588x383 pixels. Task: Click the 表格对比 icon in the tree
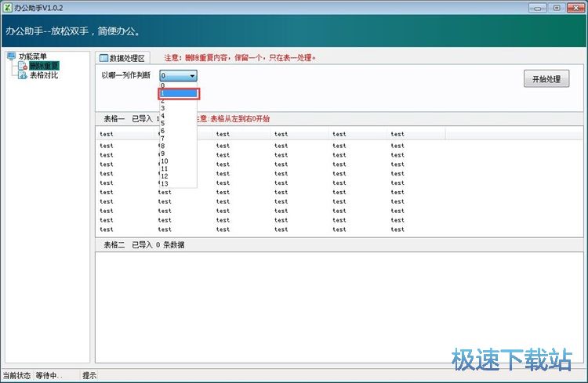22,76
